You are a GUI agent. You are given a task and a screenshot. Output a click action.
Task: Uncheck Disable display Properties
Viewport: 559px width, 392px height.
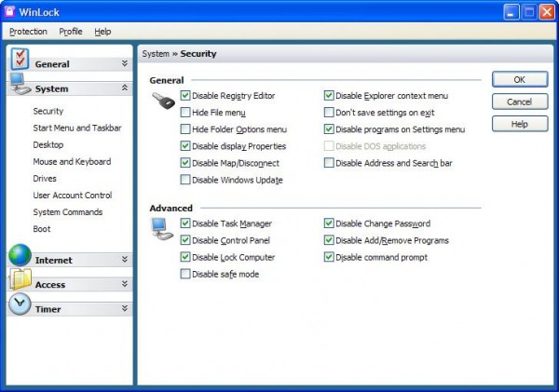185,146
